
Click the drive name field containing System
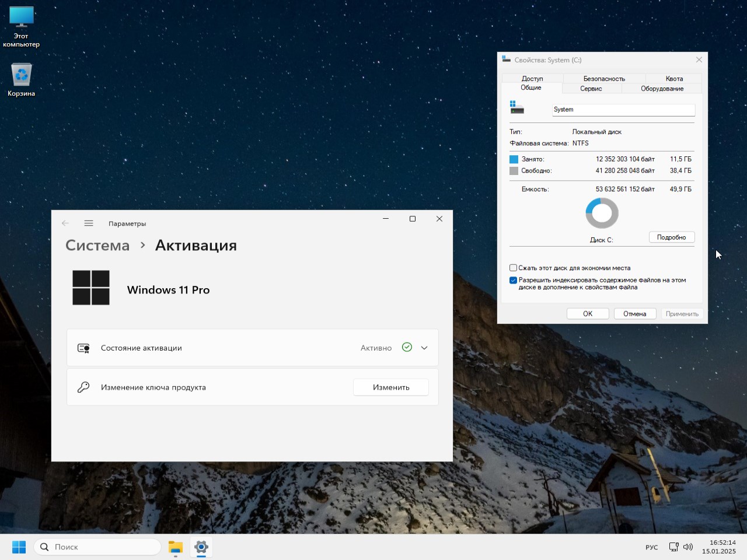click(x=623, y=110)
